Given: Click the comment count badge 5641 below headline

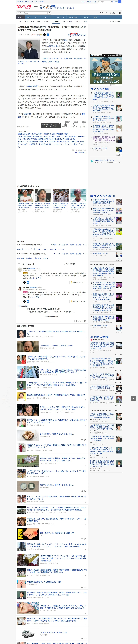Looking at the screenshot, I should point(34,35).
